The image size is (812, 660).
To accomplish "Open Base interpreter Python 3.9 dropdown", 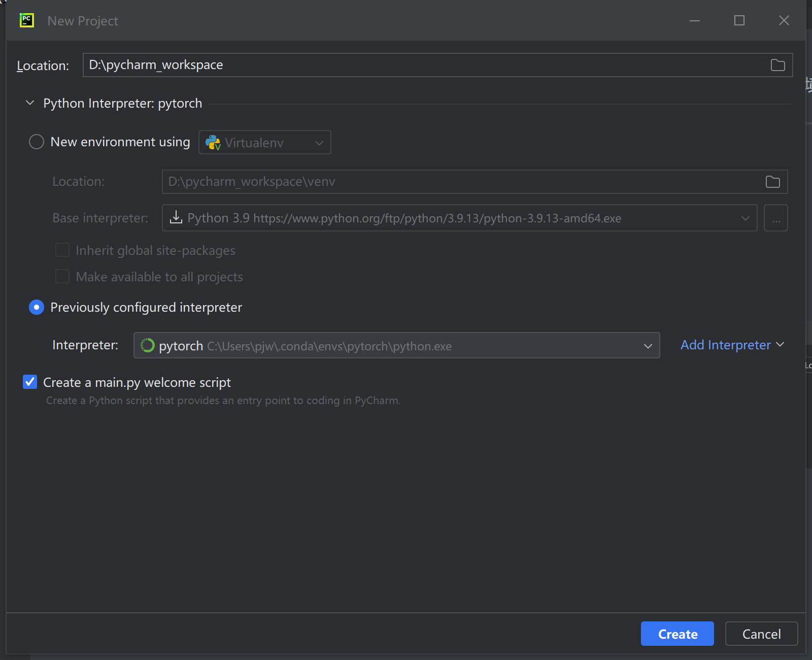I will coord(460,218).
